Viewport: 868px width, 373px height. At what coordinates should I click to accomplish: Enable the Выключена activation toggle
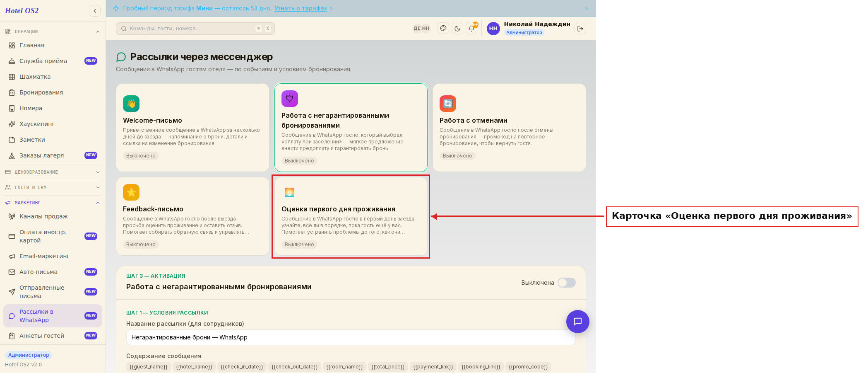[x=566, y=283]
